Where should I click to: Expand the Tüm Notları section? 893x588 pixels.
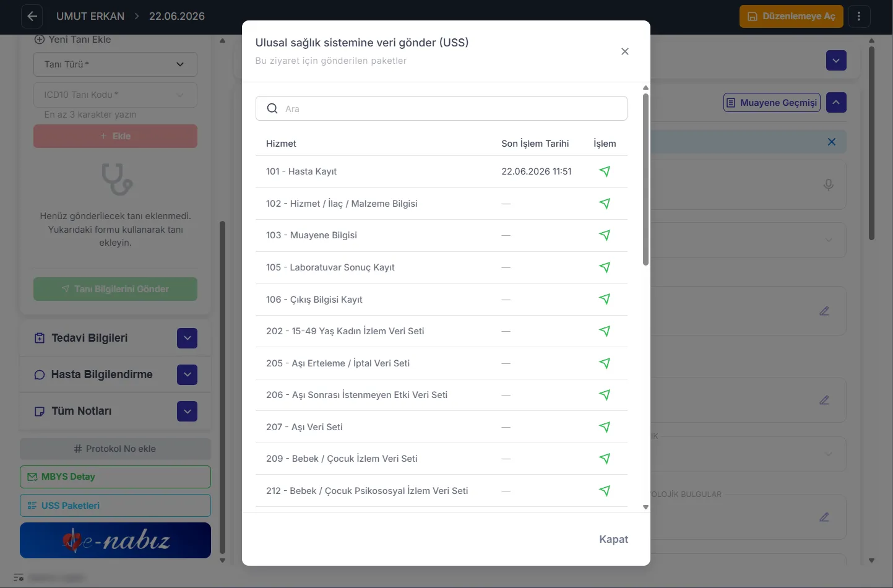click(x=187, y=411)
